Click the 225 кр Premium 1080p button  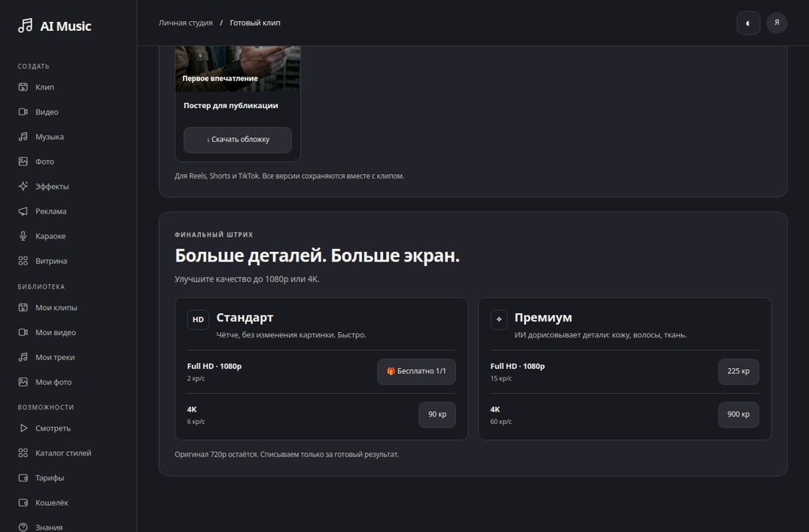(x=738, y=371)
